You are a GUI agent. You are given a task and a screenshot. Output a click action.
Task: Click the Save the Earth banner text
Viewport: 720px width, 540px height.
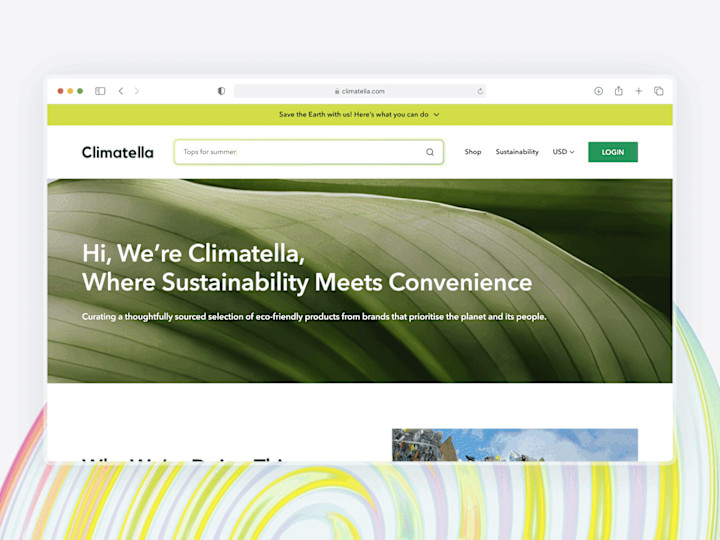pos(354,114)
